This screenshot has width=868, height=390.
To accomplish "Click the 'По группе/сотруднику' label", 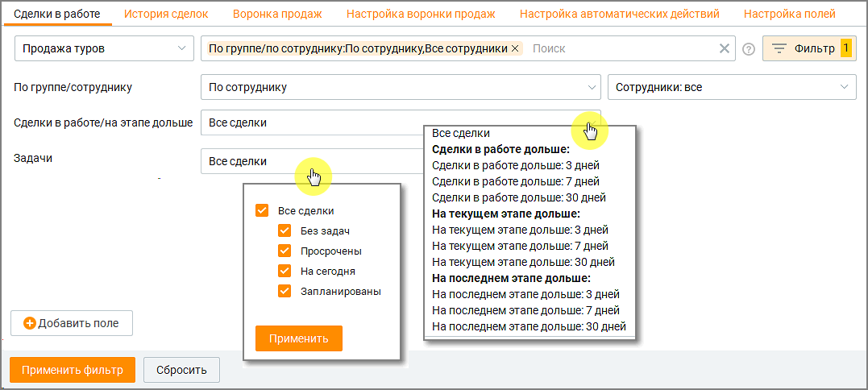I will 73,87.
